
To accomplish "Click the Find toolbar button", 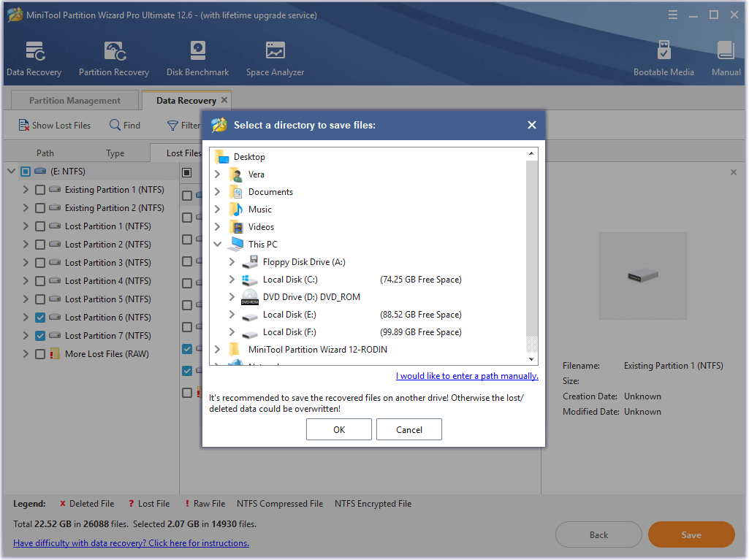I will (x=125, y=125).
